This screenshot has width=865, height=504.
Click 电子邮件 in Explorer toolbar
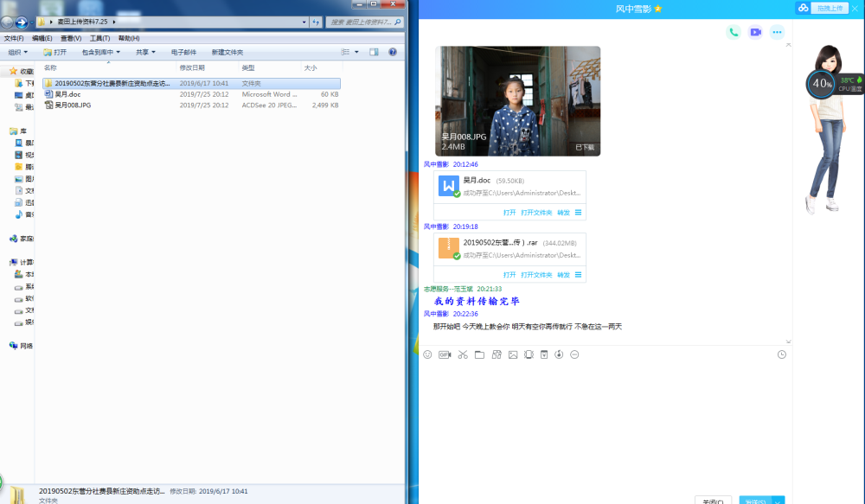coord(183,53)
